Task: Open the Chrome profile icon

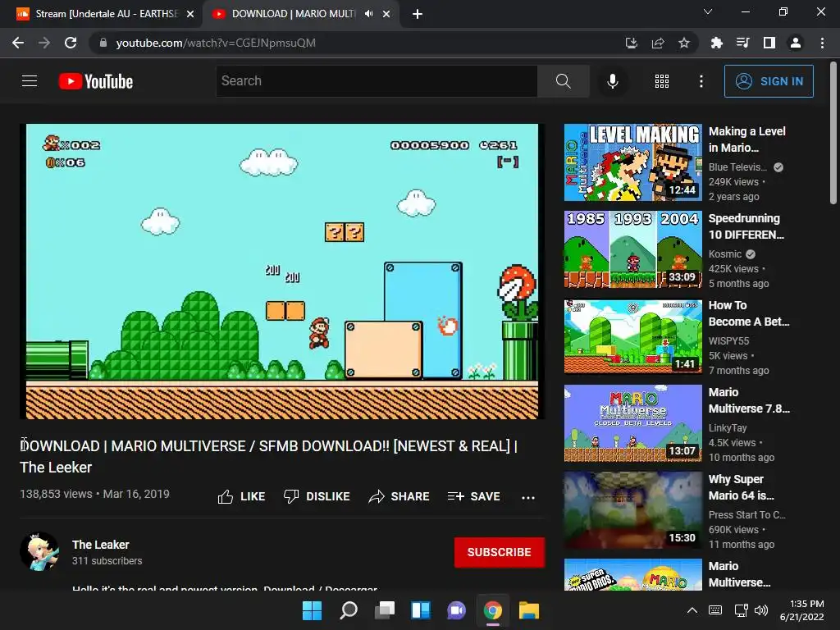Action: click(x=796, y=43)
